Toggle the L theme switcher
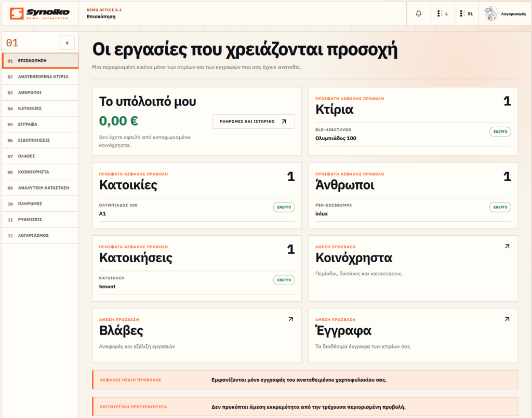 tap(443, 14)
